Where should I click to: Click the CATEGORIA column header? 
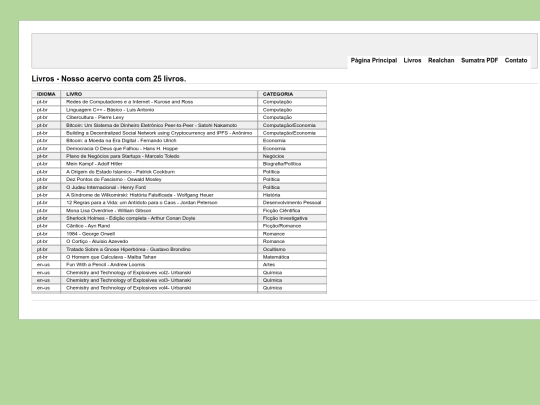coord(292,94)
